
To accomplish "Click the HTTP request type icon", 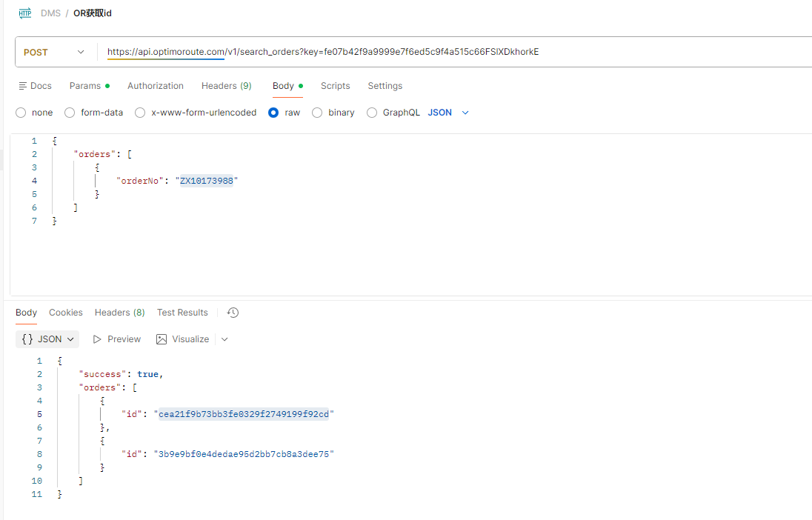I will (x=25, y=13).
